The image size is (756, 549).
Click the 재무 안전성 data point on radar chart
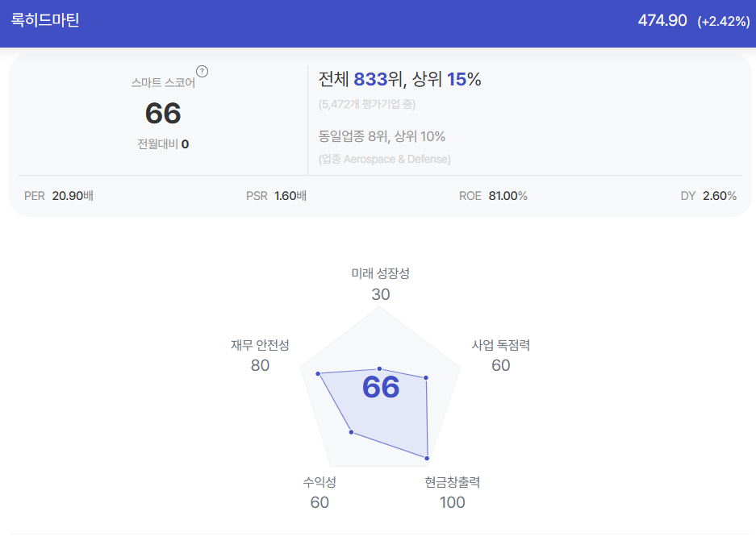318,373
